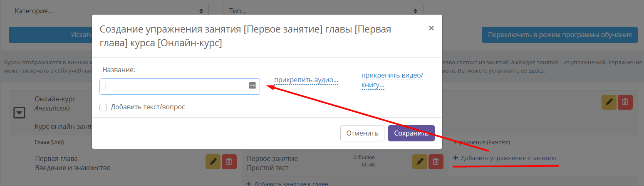644x186 pixels.
Task: Click the Глава (Unit) column header
Action: click(x=49, y=142)
